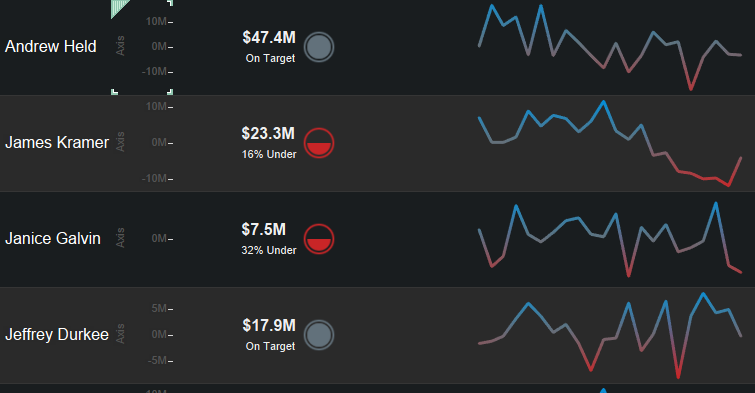Click the 32% Under status text
The height and width of the screenshot is (393, 755).
coord(269,250)
